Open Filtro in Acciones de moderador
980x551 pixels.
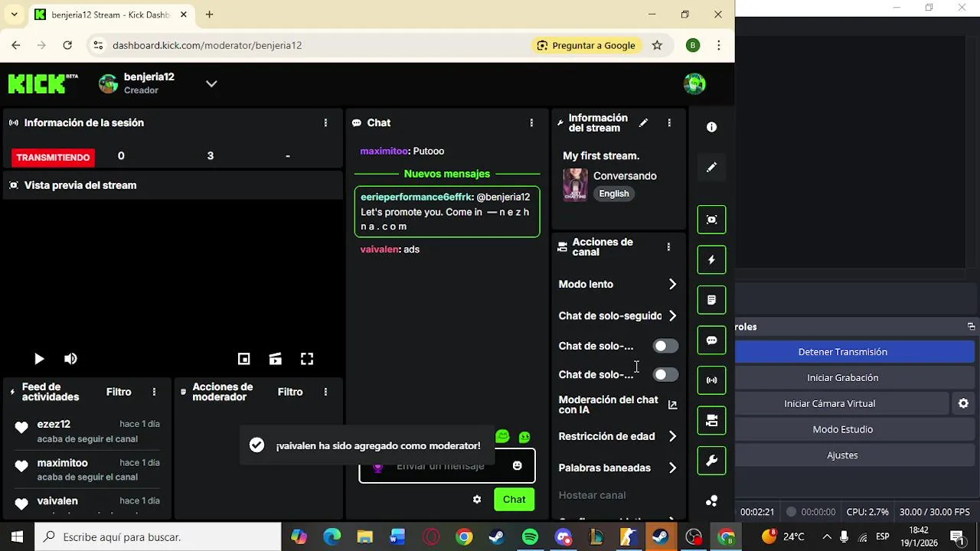[x=290, y=392]
